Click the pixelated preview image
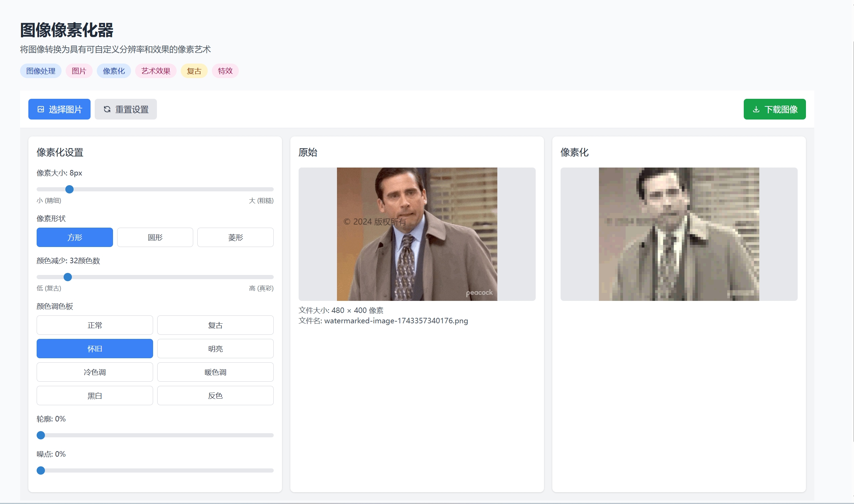Image resolution: width=854 pixels, height=504 pixels. click(679, 234)
